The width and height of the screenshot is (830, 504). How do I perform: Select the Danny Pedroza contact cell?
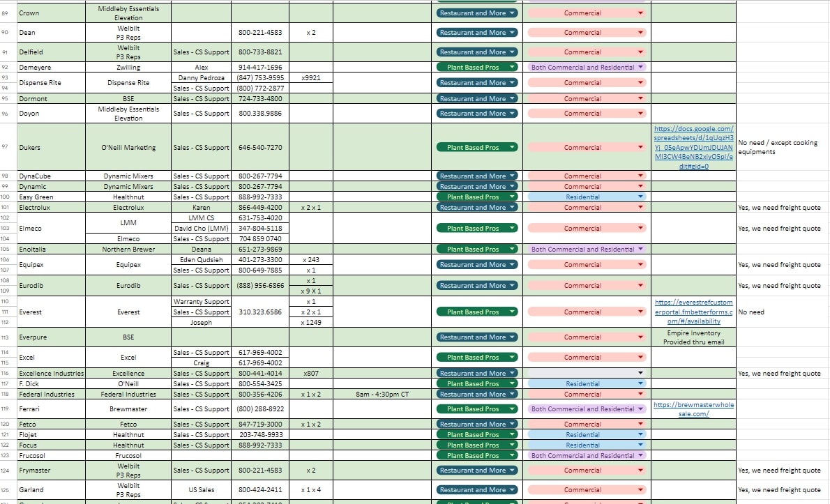201,78
